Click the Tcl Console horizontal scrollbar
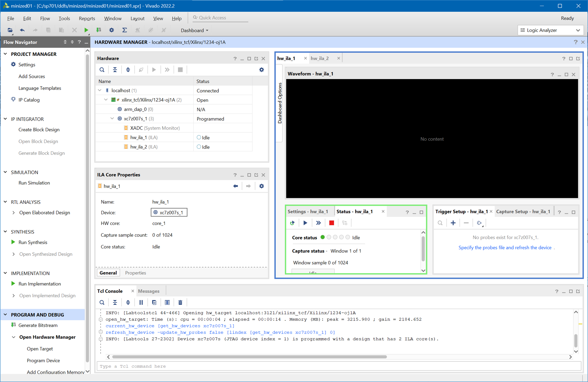 click(250, 357)
